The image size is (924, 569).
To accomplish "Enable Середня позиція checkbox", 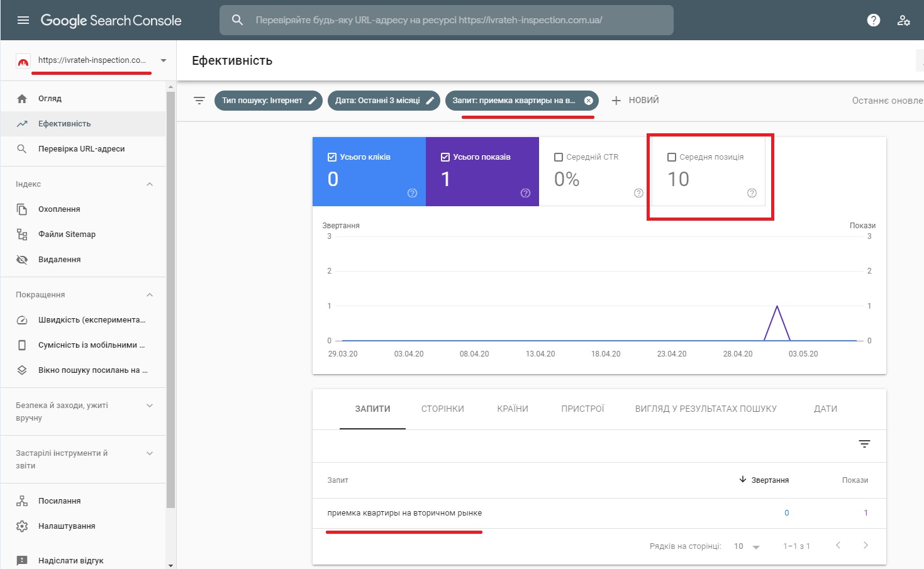I will (x=672, y=157).
